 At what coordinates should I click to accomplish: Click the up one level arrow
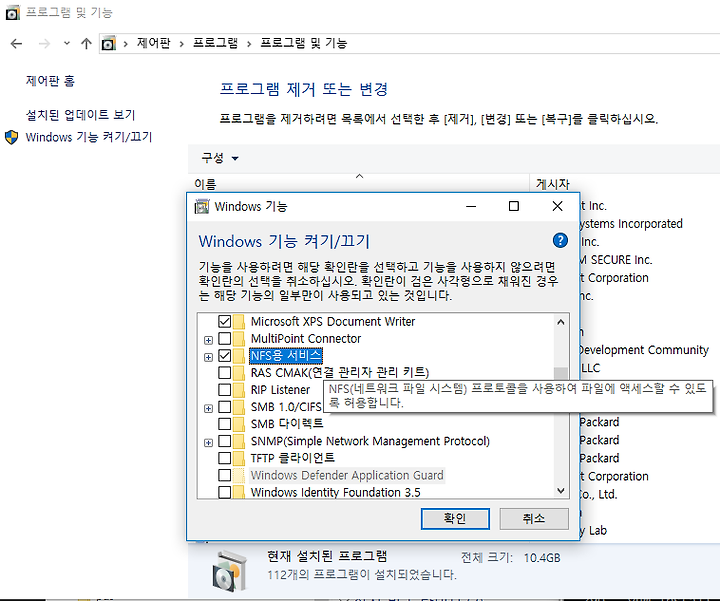tap(86, 44)
